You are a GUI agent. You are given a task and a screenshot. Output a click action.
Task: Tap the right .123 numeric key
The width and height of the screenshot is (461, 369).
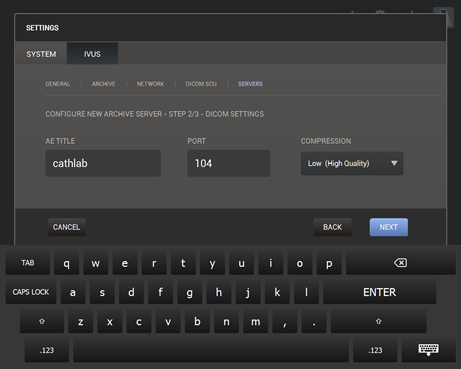pyautogui.click(x=375, y=350)
